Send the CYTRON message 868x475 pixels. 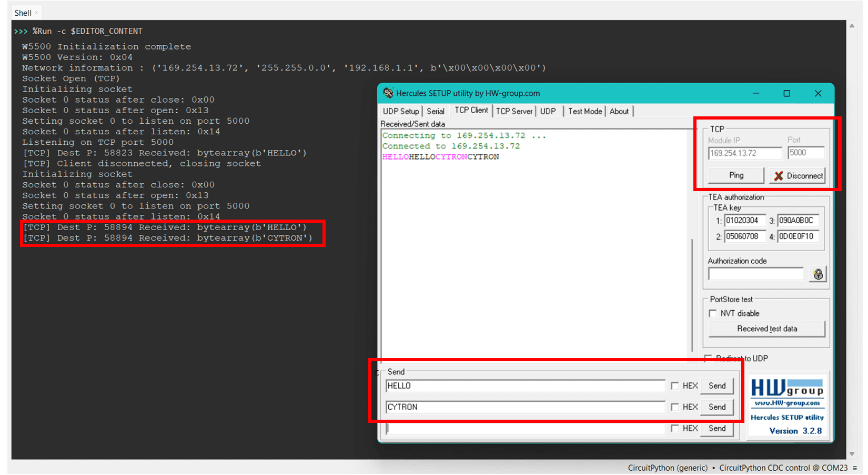(x=716, y=407)
